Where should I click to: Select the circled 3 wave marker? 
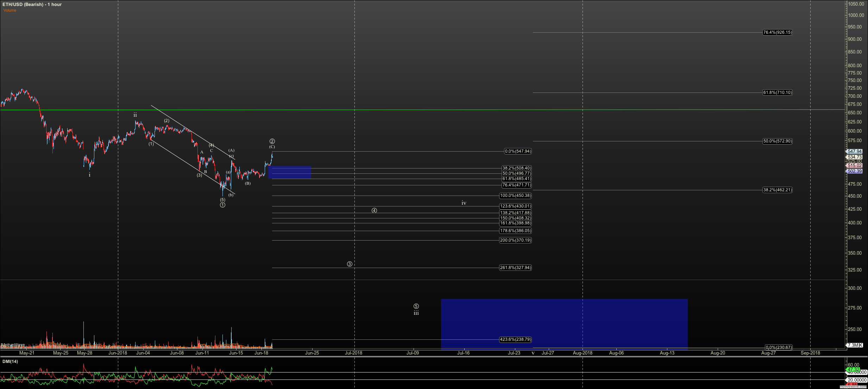point(350,264)
